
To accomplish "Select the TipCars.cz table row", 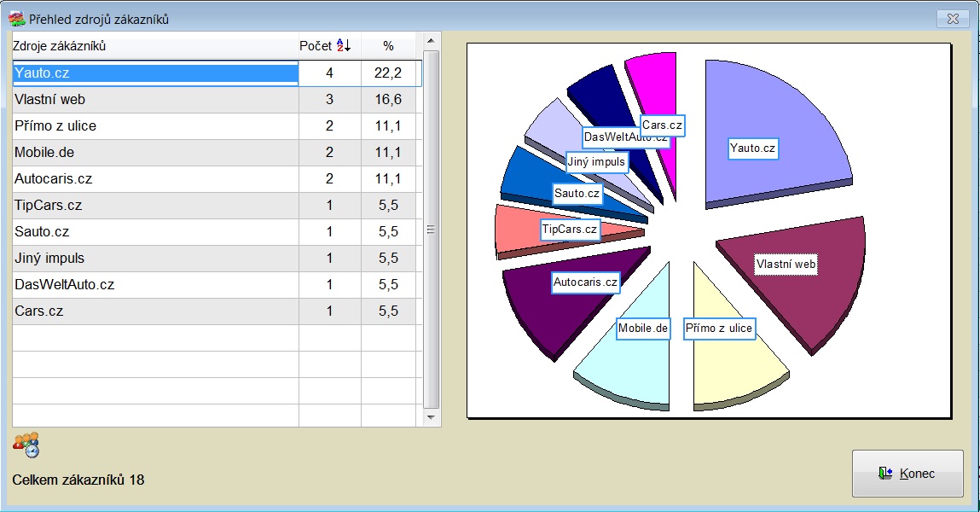I will 154,206.
